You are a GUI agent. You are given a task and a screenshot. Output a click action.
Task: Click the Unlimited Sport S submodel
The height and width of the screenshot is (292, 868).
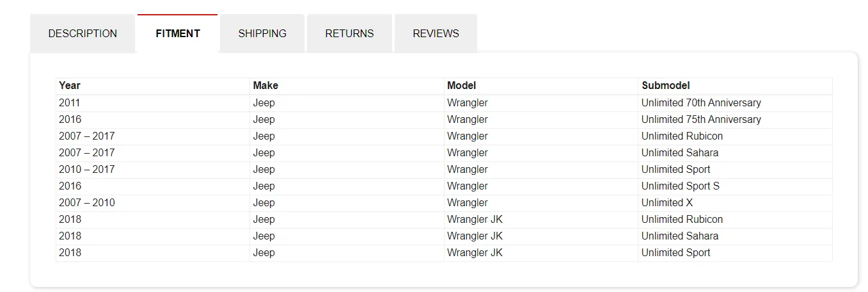pyautogui.click(x=680, y=186)
